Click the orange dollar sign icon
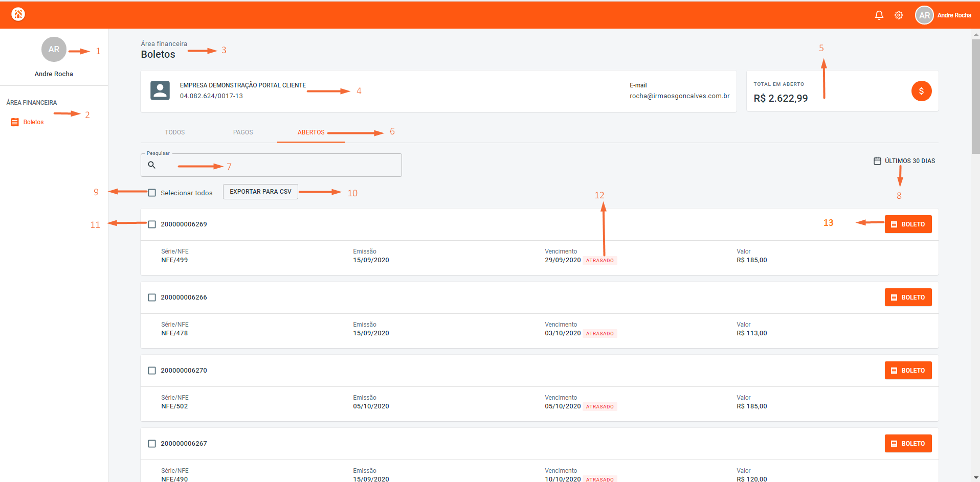The image size is (980, 482). (921, 91)
